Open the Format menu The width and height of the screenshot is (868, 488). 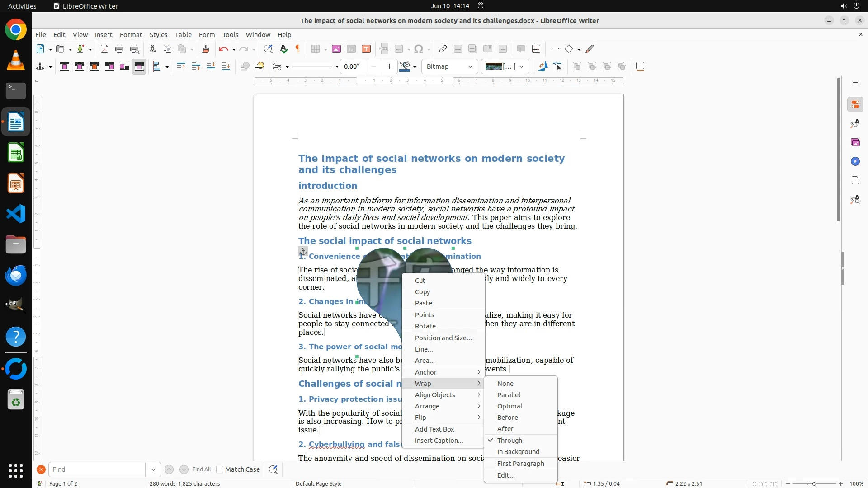click(131, 35)
